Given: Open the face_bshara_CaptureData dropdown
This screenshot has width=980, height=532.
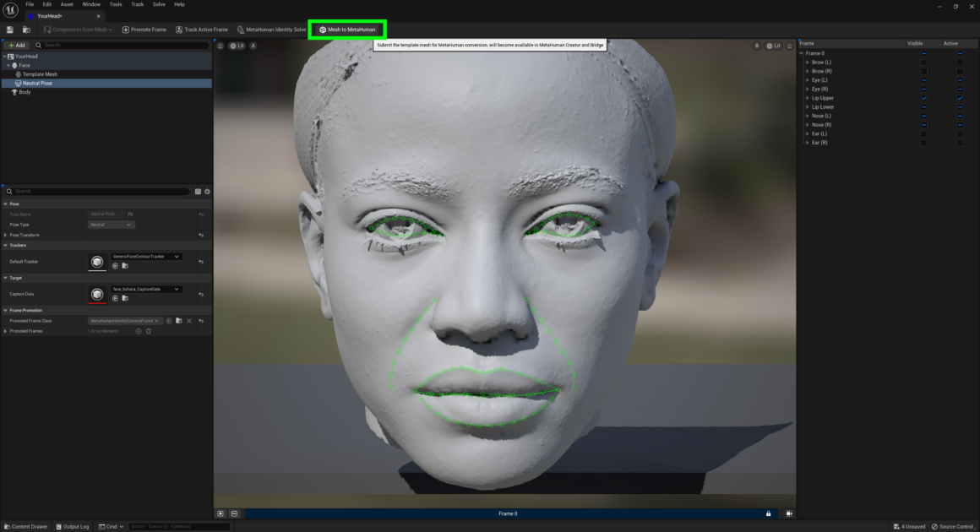Looking at the screenshot, I should [146, 289].
